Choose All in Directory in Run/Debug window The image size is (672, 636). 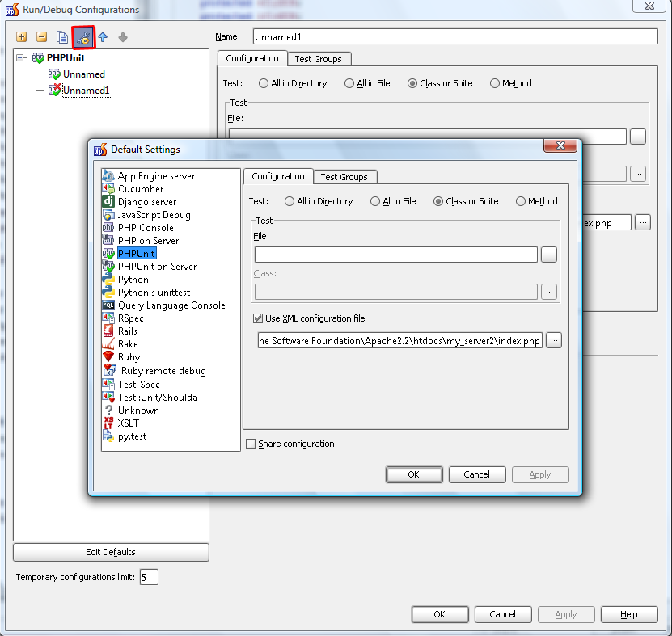point(264,83)
